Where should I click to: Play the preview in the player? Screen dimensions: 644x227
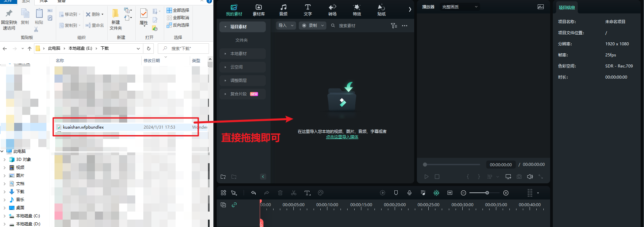point(426,177)
